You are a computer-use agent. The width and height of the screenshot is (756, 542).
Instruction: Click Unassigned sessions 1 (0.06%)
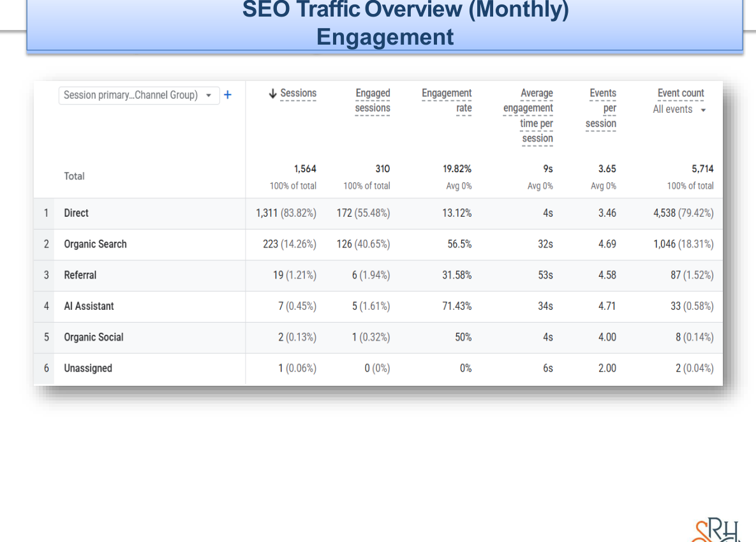[297, 368]
